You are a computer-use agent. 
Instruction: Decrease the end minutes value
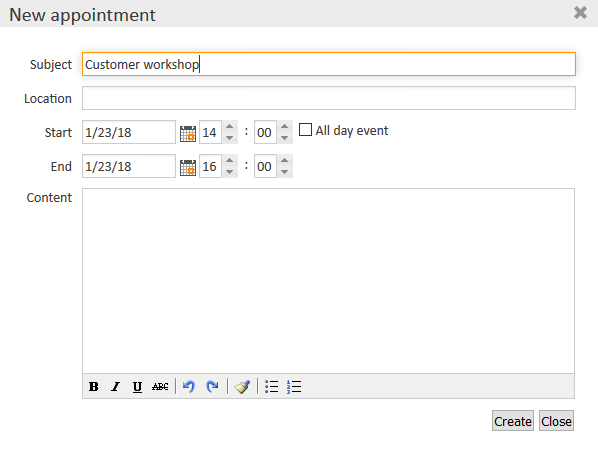pos(285,172)
